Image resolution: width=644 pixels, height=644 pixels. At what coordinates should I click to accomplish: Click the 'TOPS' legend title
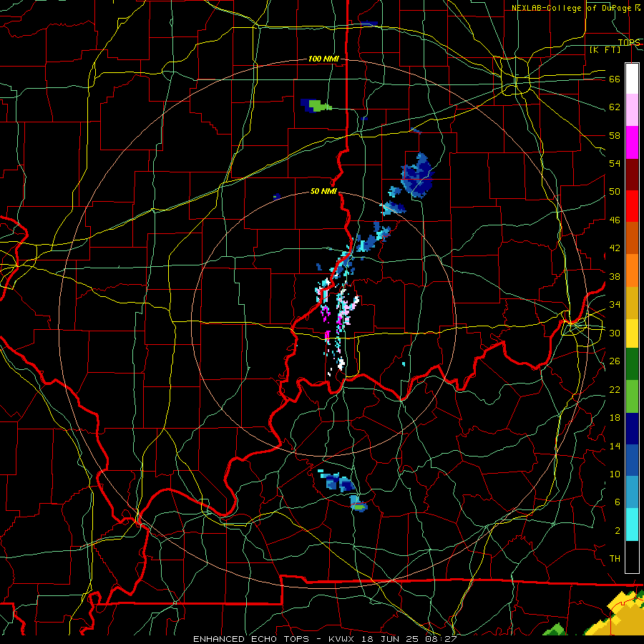(x=629, y=42)
